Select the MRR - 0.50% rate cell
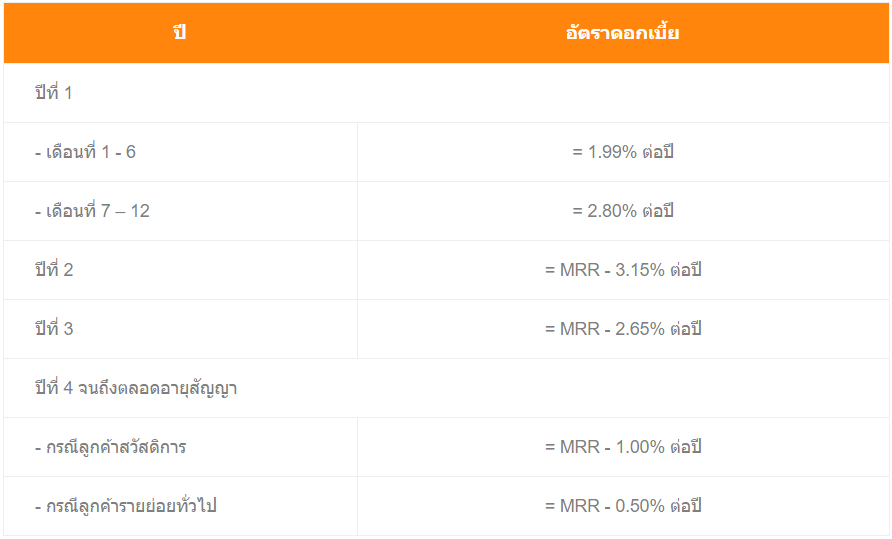Viewport: 892px width, 539px height. (x=623, y=506)
